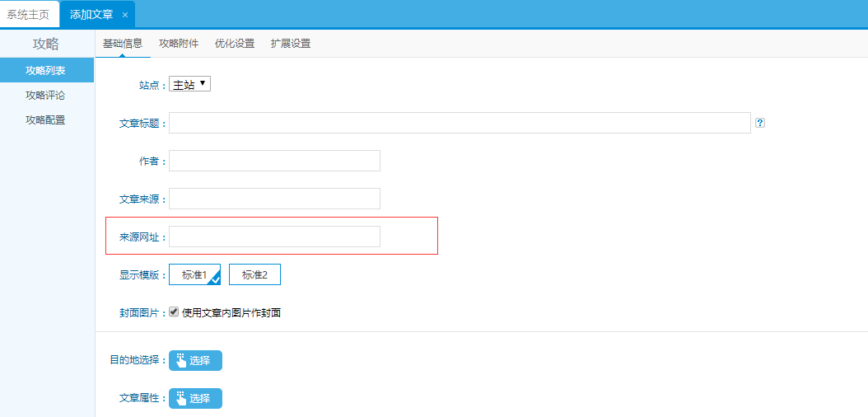This screenshot has height=417, width=868.
Task: Toggle 使用文章内图片作封面 checkbox
Action: tap(174, 312)
